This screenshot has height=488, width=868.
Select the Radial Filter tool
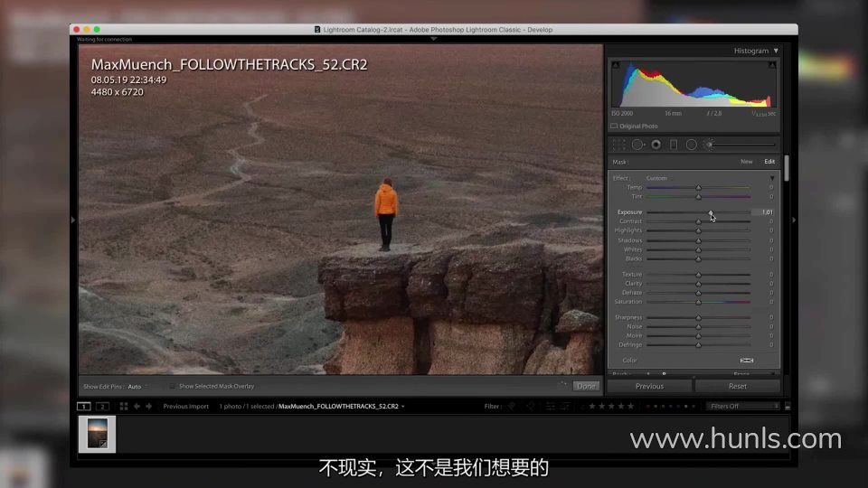pyautogui.click(x=692, y=145)
